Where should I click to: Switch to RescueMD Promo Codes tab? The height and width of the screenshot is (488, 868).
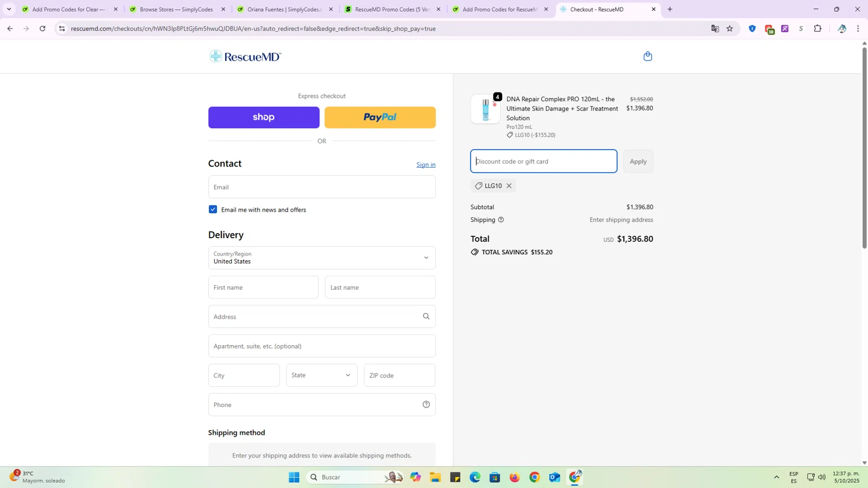point(393,9)
